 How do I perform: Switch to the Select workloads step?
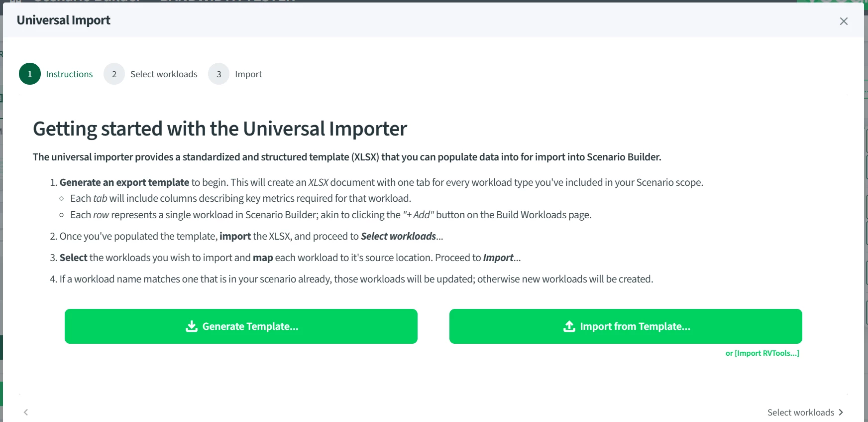pyautogui.click(x=164, y=74)
